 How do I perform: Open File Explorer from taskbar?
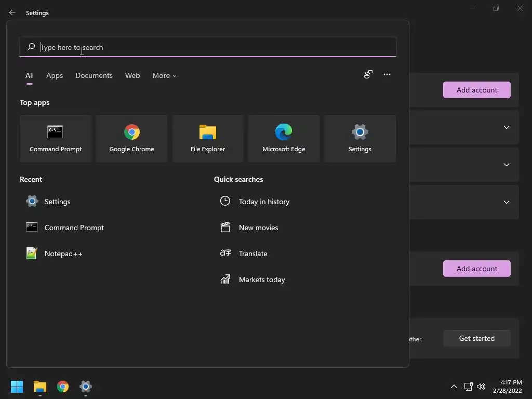39,387
